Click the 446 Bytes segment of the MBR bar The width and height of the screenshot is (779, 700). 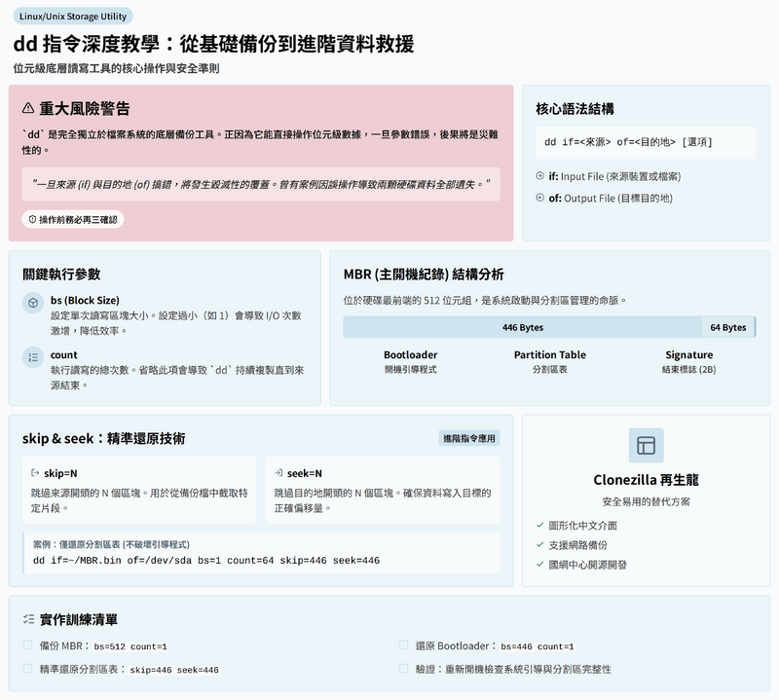tap(523, 327)
